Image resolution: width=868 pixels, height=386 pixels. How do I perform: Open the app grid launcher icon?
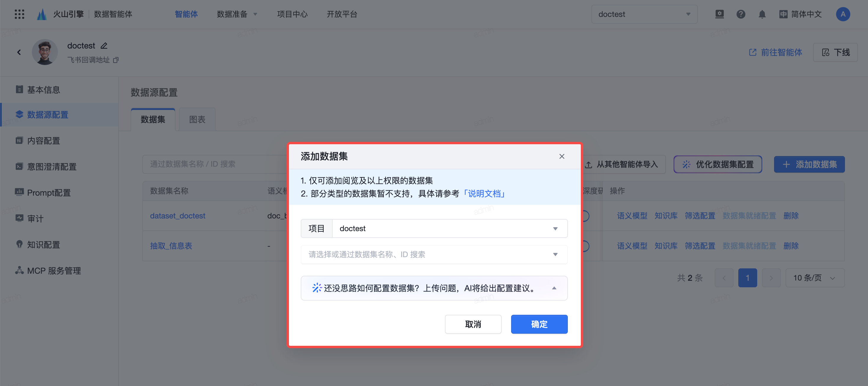click(19, 14)
